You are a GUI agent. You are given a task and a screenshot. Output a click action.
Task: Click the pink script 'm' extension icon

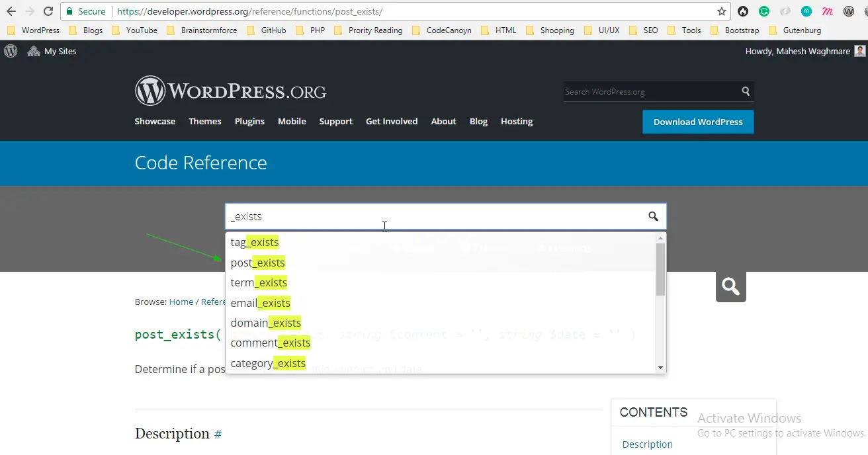click(x=828, y=11)
